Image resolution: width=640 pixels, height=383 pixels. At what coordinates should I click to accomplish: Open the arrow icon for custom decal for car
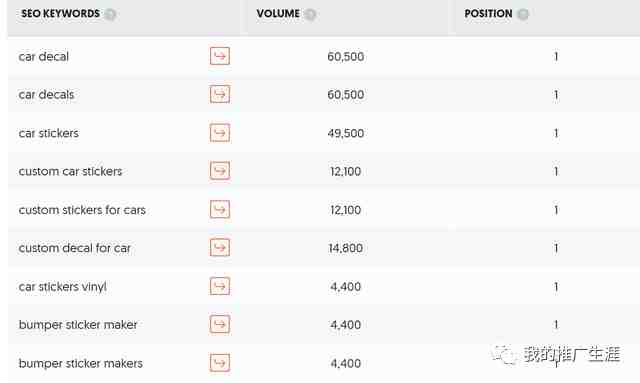pyautogui.click(x=220, y=247)
